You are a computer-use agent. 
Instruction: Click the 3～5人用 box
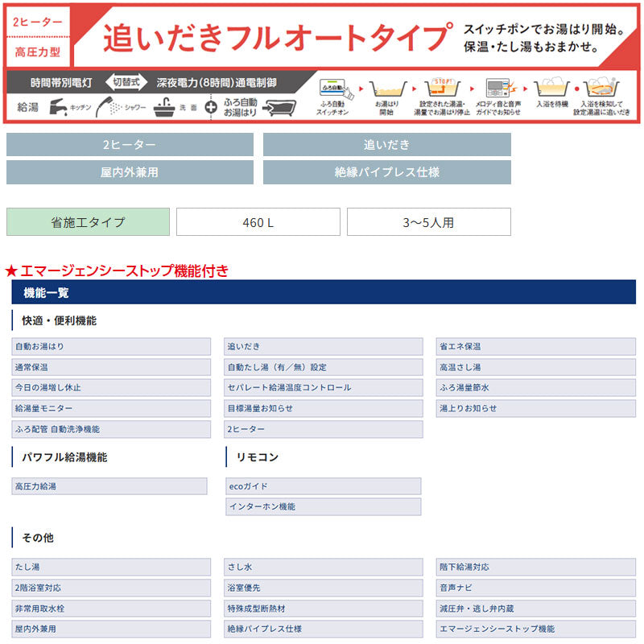coord(429,222)
